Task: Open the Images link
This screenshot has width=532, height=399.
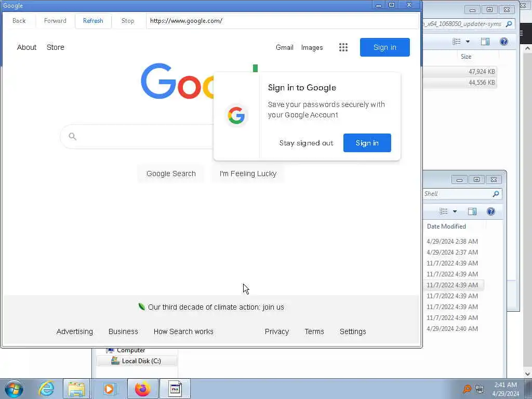Action: pos(312,47)
